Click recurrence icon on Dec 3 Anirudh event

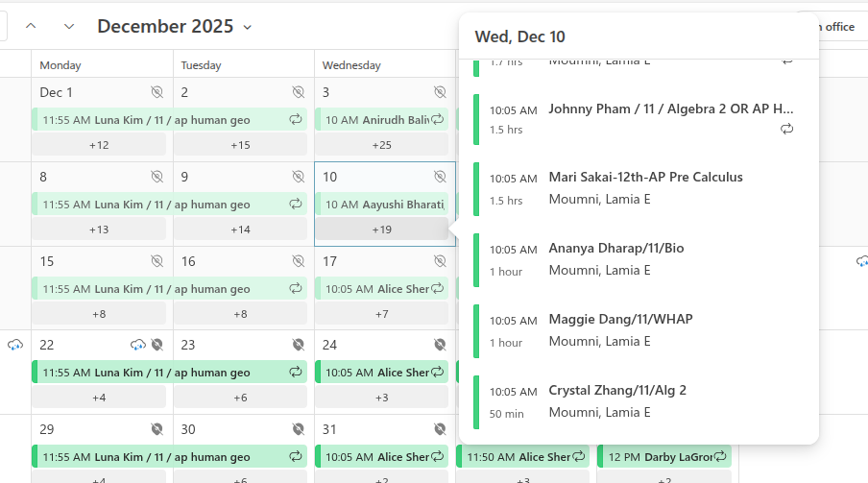click(x=438, y=120)
